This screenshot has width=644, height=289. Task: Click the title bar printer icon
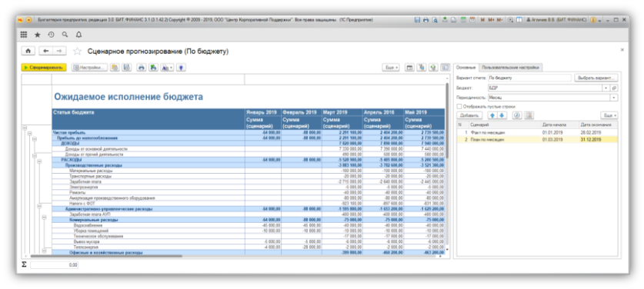(x=426, y=20)
